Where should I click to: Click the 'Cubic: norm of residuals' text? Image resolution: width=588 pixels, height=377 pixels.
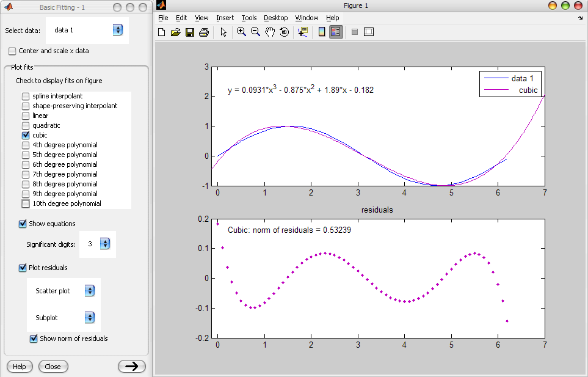coord(289,230)
